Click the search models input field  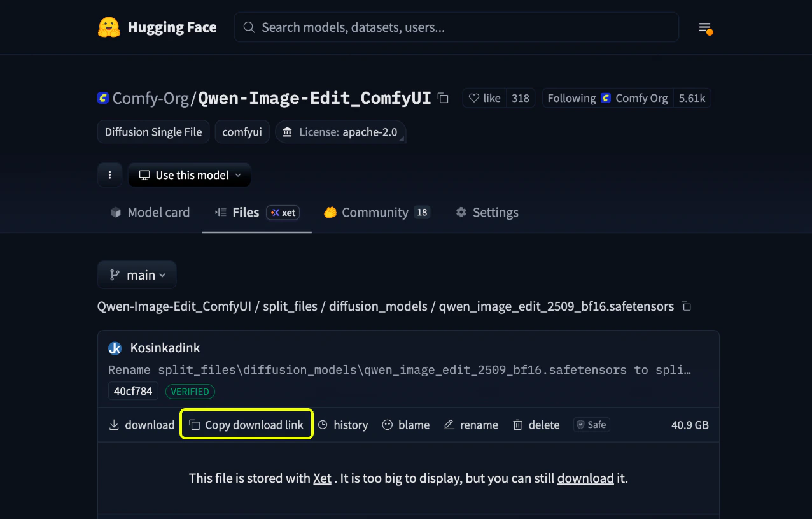(x=456, y=27)
